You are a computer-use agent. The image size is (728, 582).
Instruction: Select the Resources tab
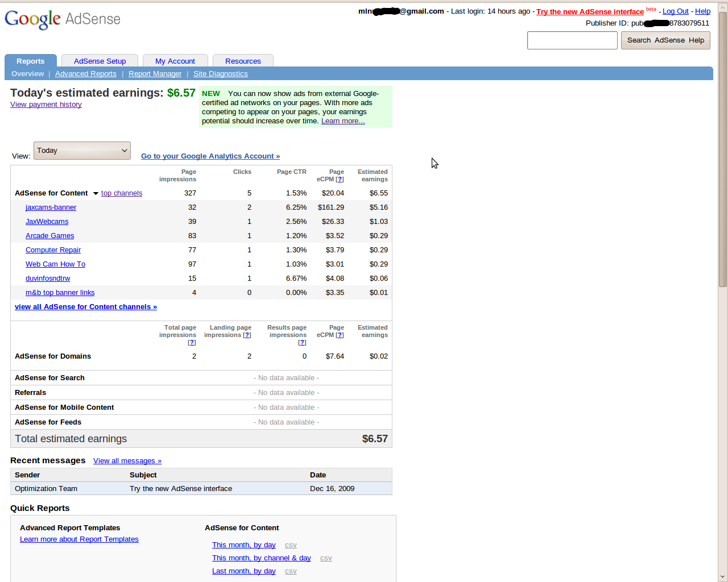(x=243, y=61)
